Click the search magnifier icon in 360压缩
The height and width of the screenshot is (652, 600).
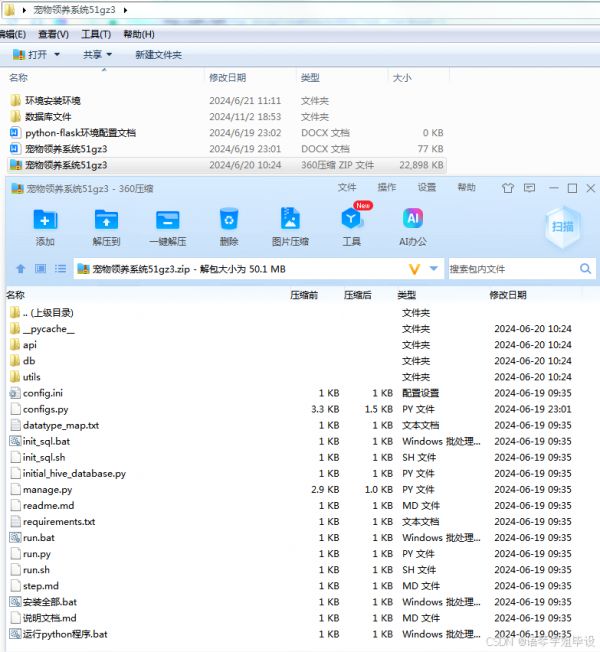585,269
